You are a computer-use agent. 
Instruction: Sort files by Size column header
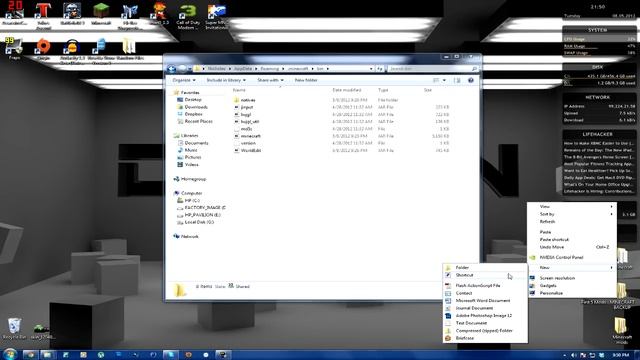[428, 90]
